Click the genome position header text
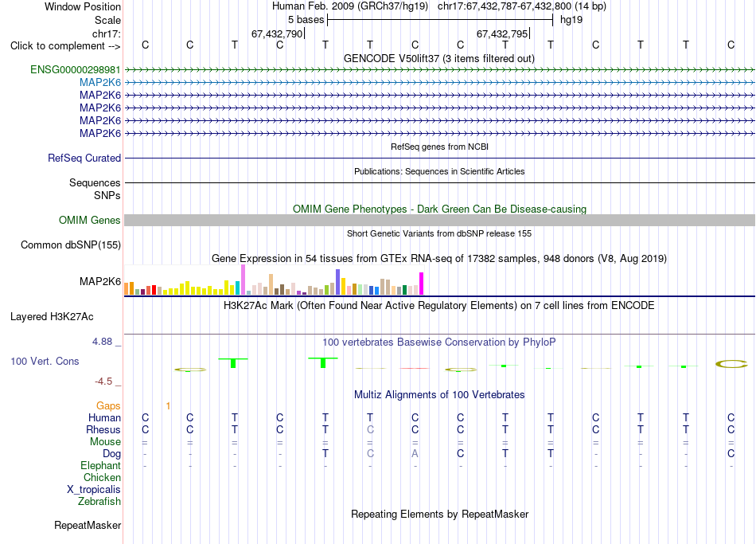 tap(439, 6)
